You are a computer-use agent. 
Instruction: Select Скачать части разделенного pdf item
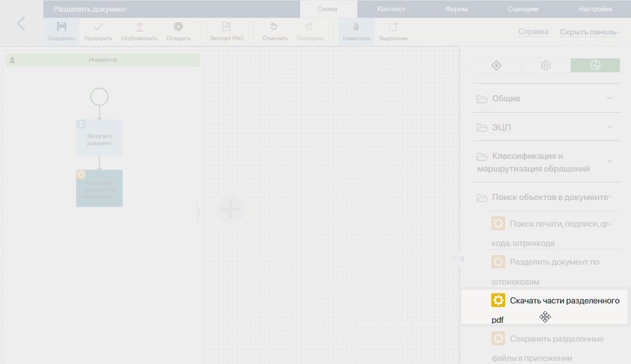(555, 301)
